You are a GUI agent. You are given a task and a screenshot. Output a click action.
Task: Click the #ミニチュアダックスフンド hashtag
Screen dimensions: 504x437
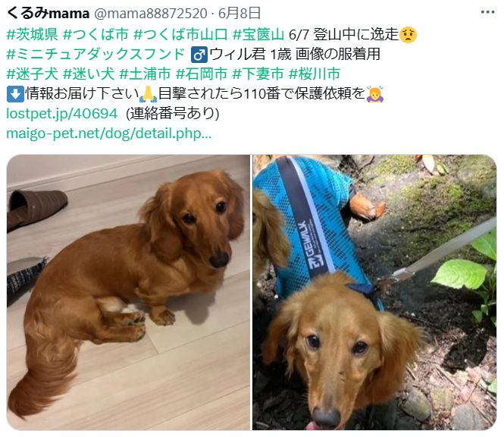[95, 54]
